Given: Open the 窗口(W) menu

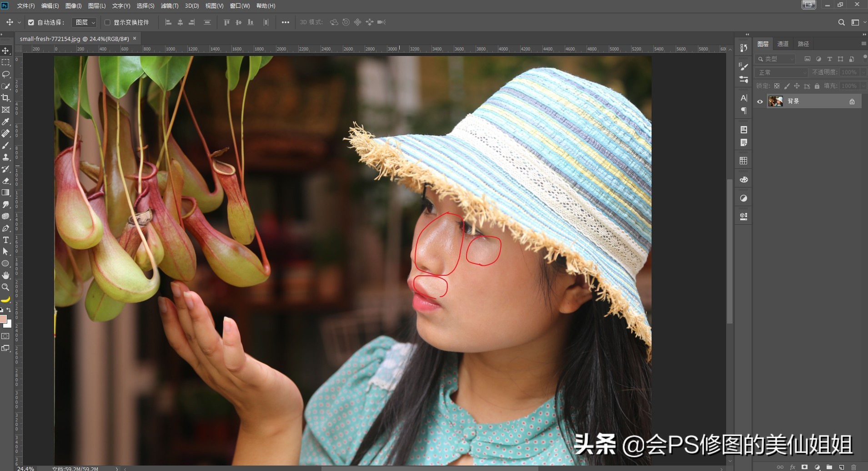Looking at the screenshot, I should point(240,6).
